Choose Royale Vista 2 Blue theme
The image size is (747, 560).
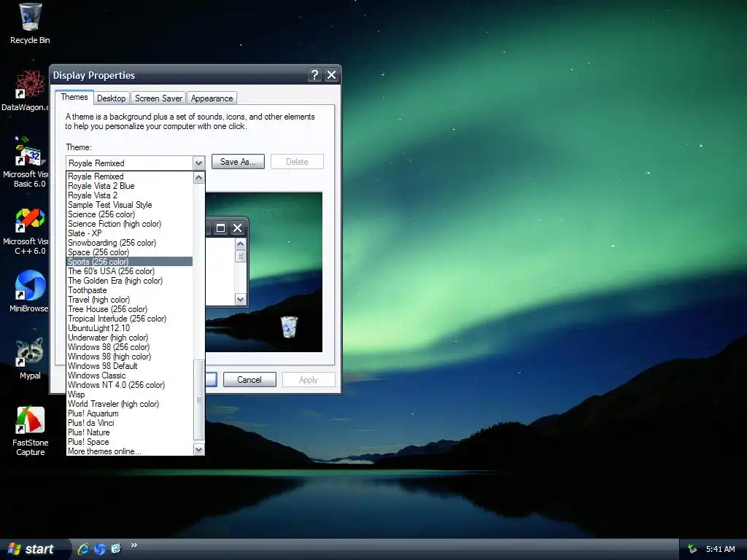pos(130,186)
